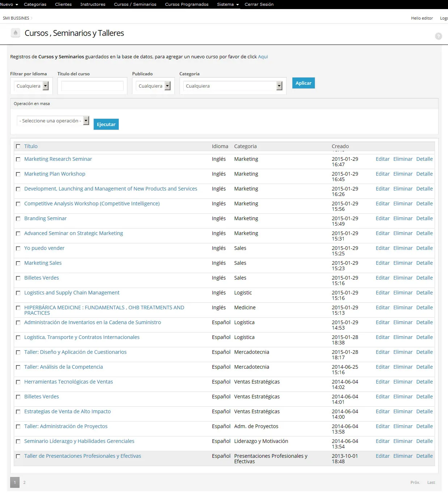Click in the Titulo del curso field
Screen dimensions: 448x494
pyautogui.click(x=92, y=86)
